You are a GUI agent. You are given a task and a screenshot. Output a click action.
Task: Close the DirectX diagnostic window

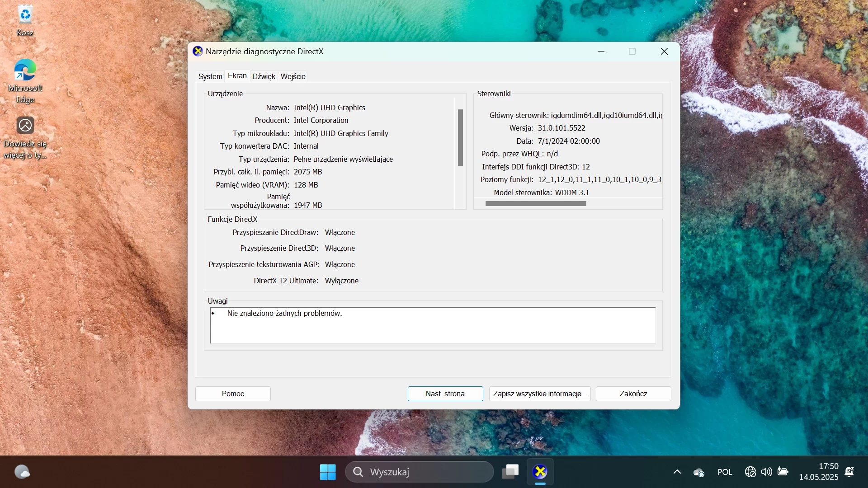tap(664, 52)
